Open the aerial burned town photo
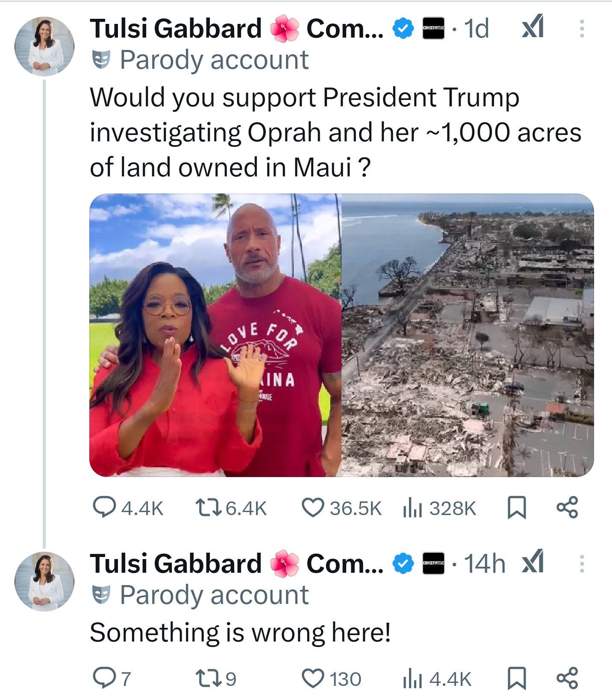The height and width of the screenshot is (700, 612). pos(468,335)
